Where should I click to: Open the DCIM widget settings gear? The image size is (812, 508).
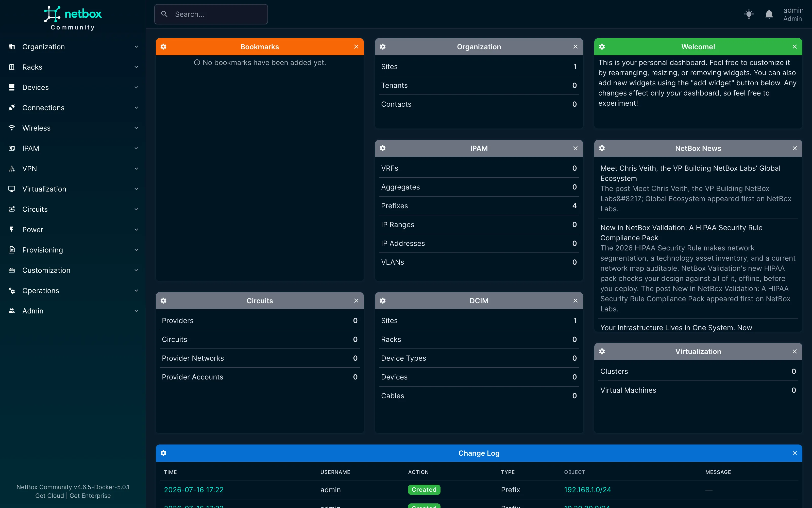coord(382,301)
